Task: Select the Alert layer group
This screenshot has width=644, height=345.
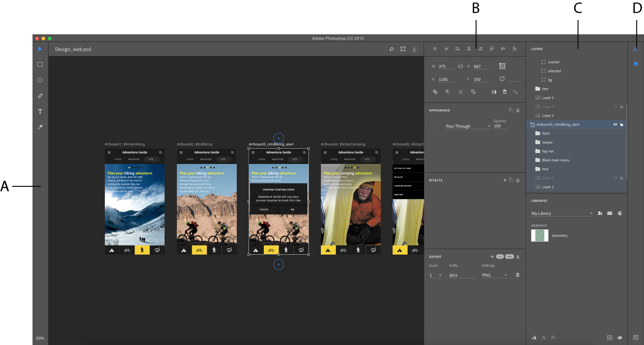Action: point(546,133)
